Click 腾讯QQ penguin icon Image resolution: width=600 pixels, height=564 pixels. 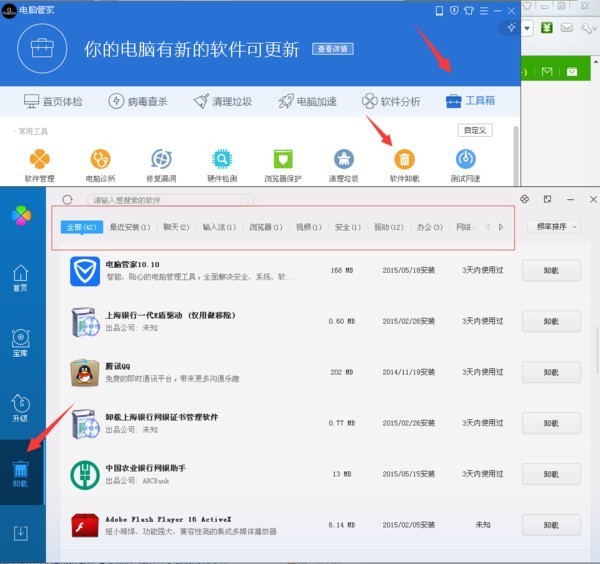(x=85, y=373)
